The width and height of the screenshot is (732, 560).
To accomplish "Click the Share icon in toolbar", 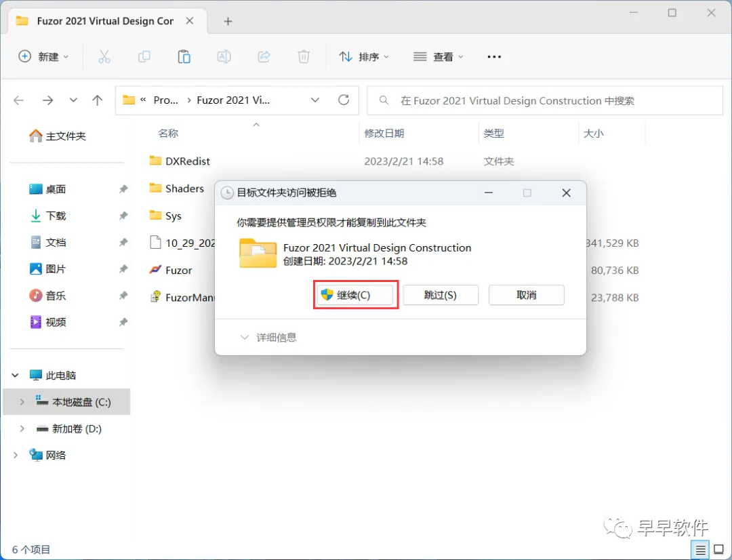I will [264, 57].
